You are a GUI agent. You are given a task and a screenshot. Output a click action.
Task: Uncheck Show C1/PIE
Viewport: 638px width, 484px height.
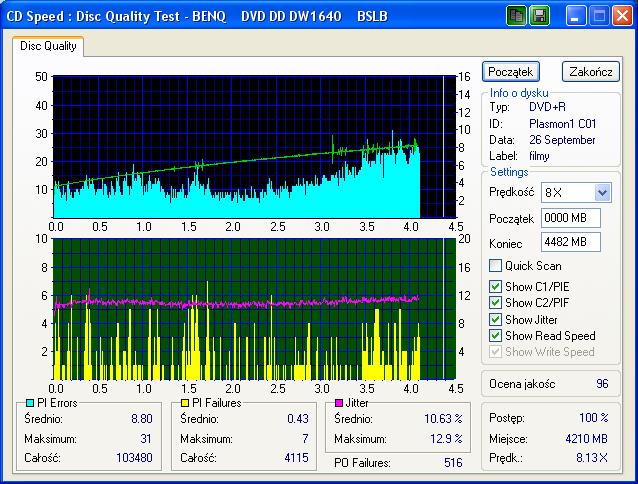click(495, 286)
